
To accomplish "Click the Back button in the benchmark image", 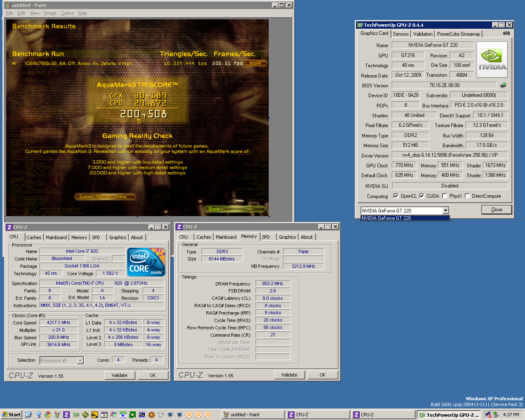I will click(x=235, y=209).
